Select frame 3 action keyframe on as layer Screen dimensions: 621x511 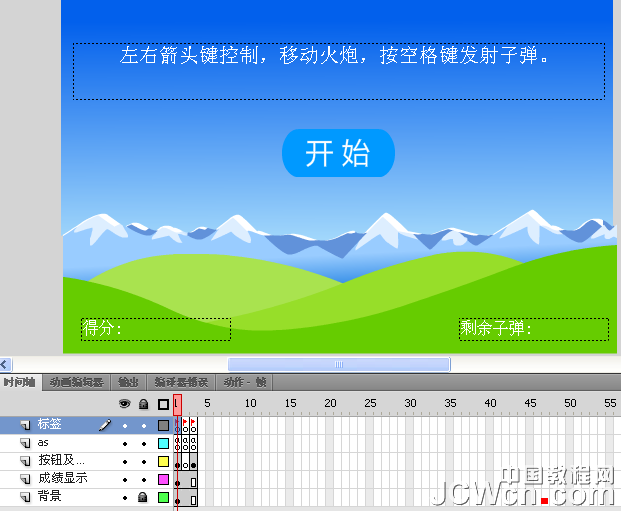point(193,443)
